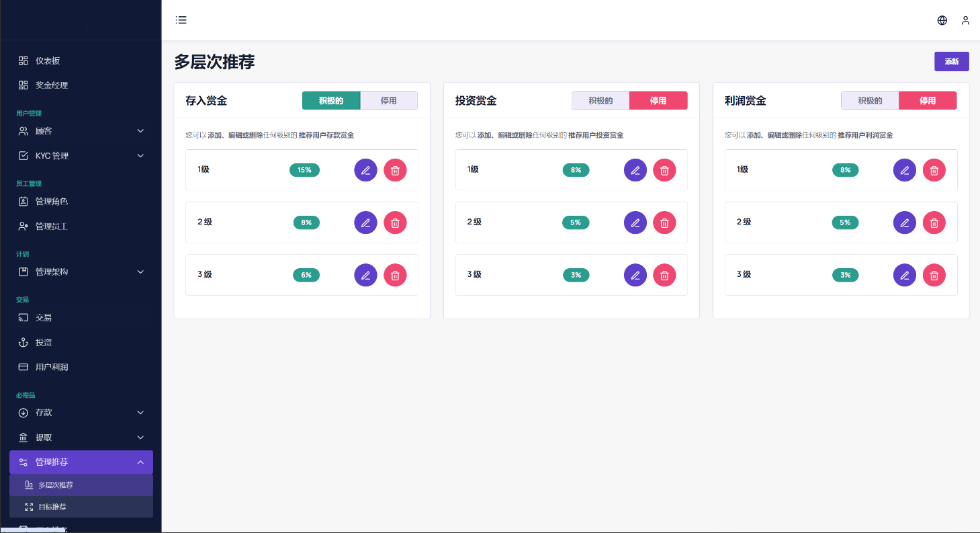Delete 利润赏金 3级 level trash icon
This screenshot has width=980, height=533.
934,275
